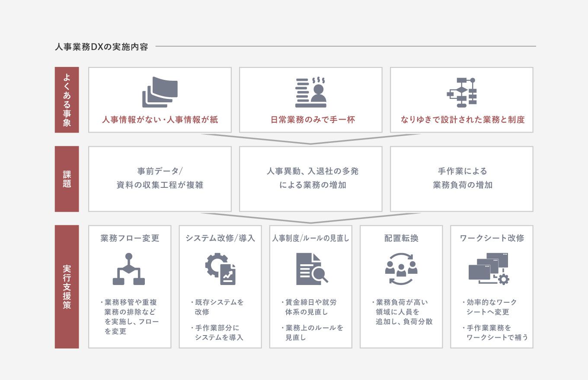Image resolution: width=588 pixels, height=380 pixels.
Task: Click the windows with gear icon under ワークシート改修
Action: tap(489, 269)
